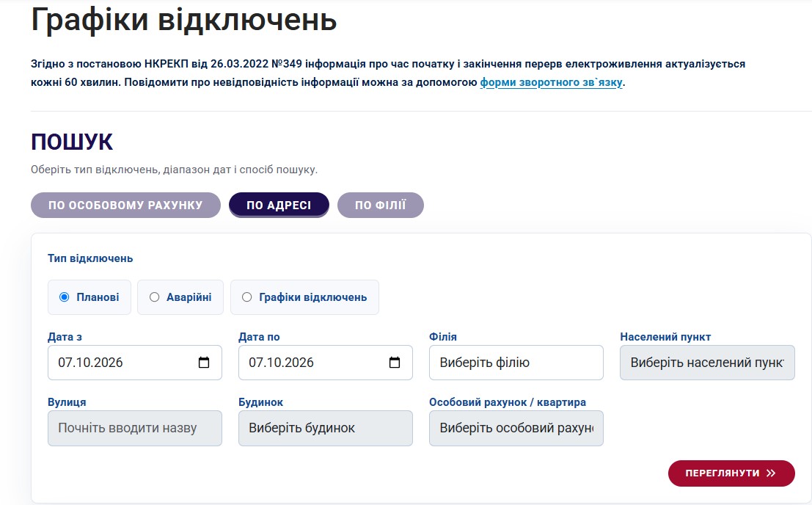Open calendar picker for 'Дата з'
Image resolution: width=812 pixels, height=505 pixels.
coord(204,363)
